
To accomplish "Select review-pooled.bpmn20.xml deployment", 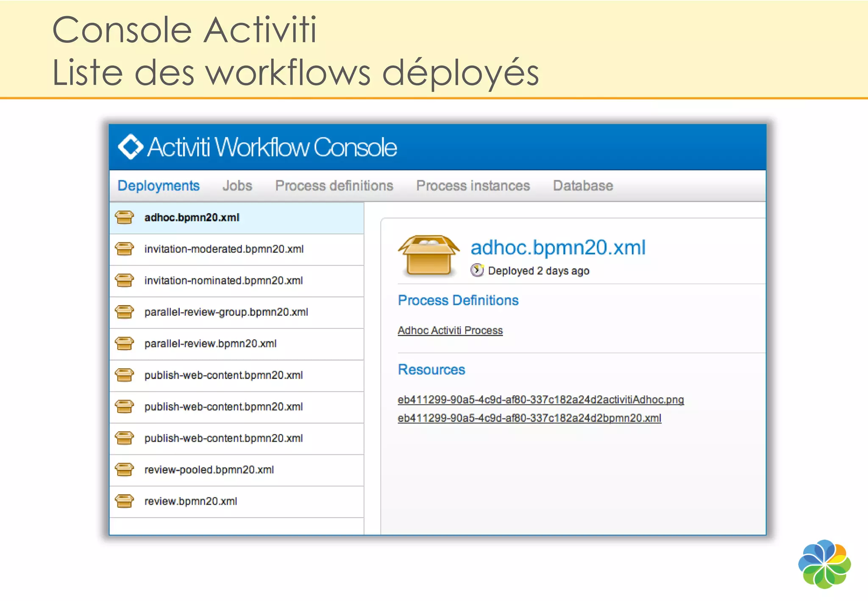I will (236, 470).
